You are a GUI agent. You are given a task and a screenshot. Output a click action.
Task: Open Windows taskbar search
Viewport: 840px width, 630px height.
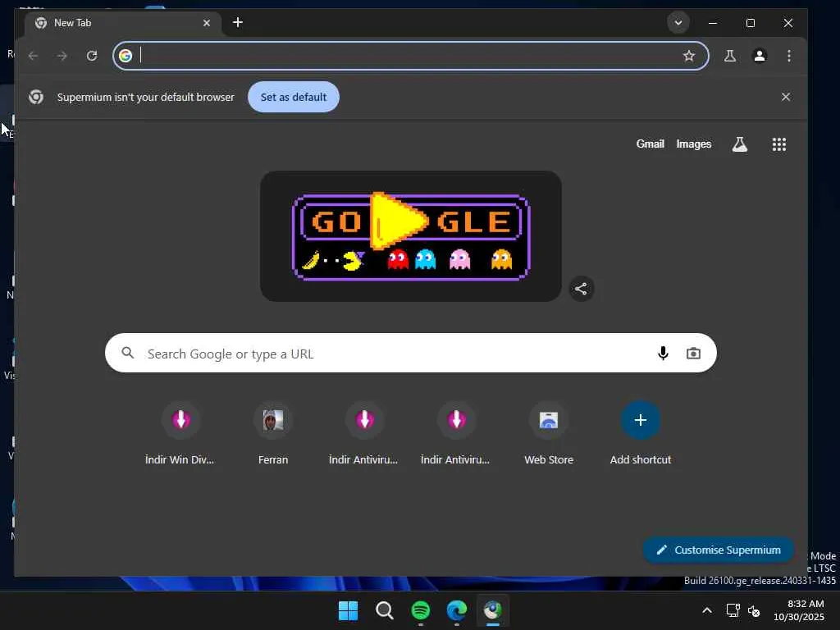coord(384,610)
